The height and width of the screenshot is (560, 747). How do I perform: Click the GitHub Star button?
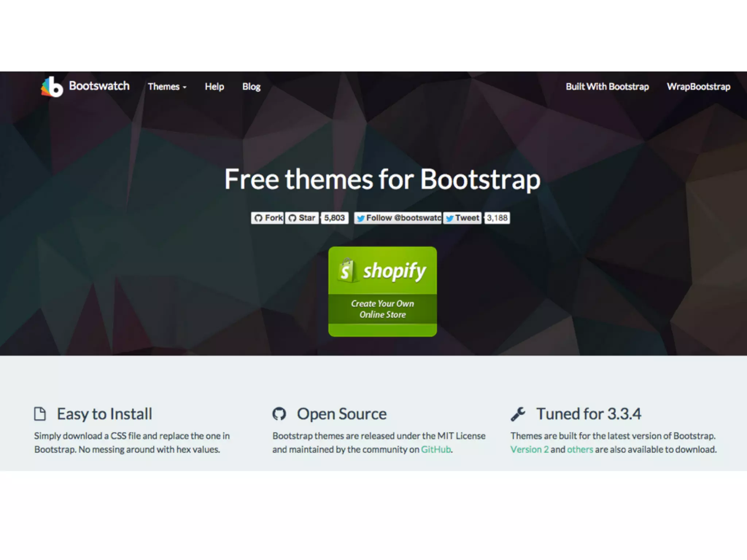[302, 218]
